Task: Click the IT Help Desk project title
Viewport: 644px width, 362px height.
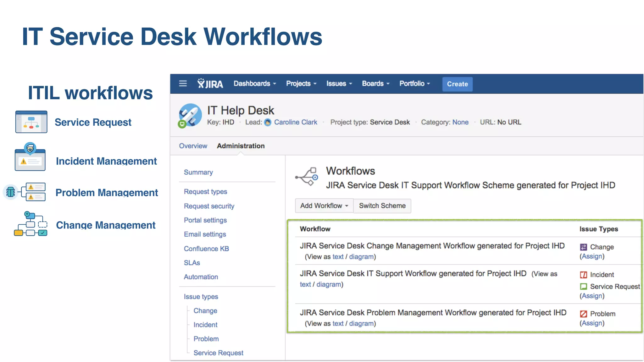Action: click(241, 110)
